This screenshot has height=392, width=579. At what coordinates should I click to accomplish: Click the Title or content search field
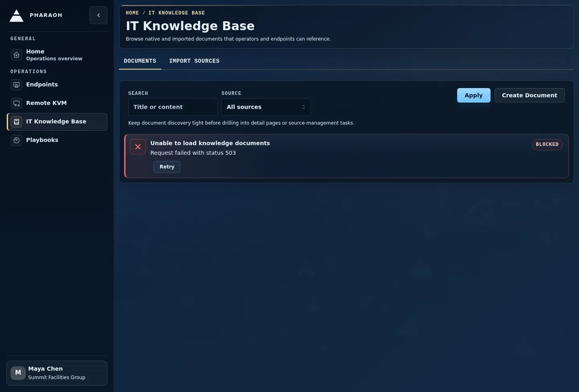(173, 107)
